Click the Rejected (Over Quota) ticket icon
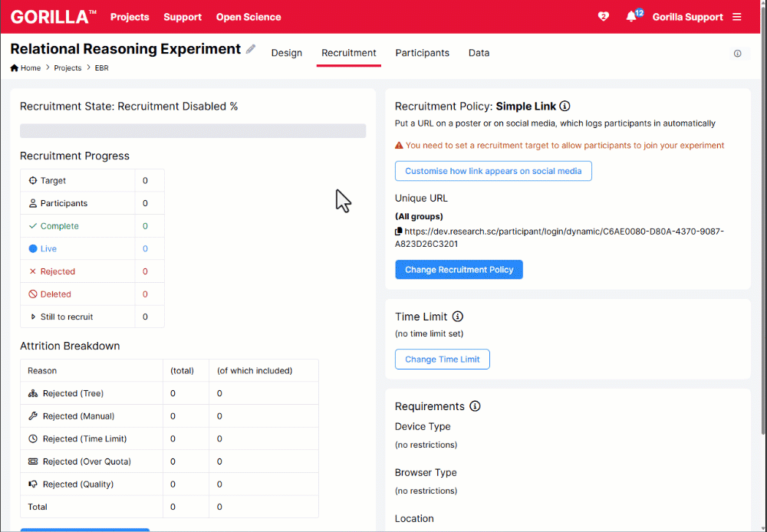This screenshot has height=532, width=767. click(33, 461)
